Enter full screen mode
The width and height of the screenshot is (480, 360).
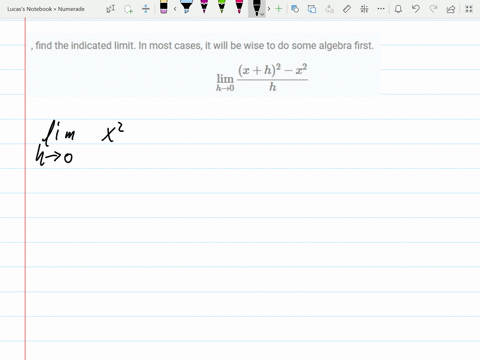tap(469, 9)
